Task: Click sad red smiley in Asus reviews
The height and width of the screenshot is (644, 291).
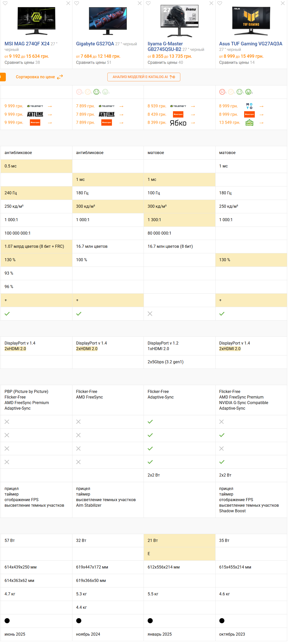Action: coord(222,92)
